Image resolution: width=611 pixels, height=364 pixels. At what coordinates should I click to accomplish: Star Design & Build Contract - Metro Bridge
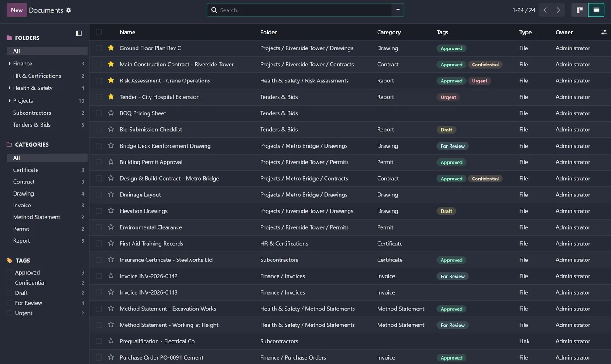(111, 178)
